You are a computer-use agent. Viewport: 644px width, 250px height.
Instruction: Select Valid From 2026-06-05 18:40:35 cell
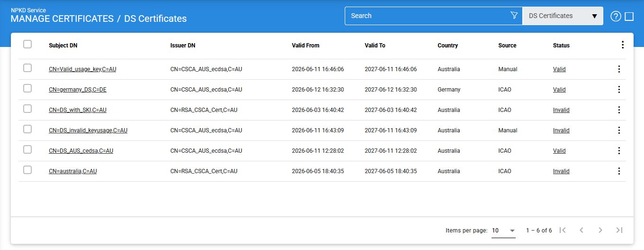(x=318, y=171)
